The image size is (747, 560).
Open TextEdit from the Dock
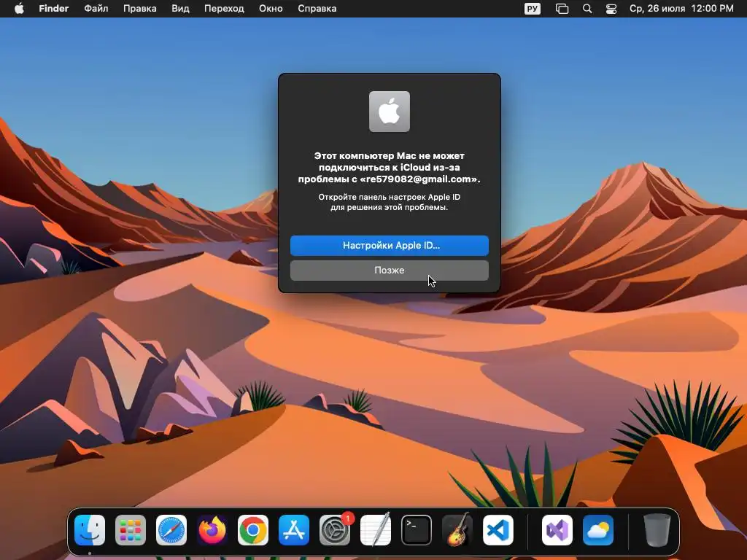pos(376,530)
